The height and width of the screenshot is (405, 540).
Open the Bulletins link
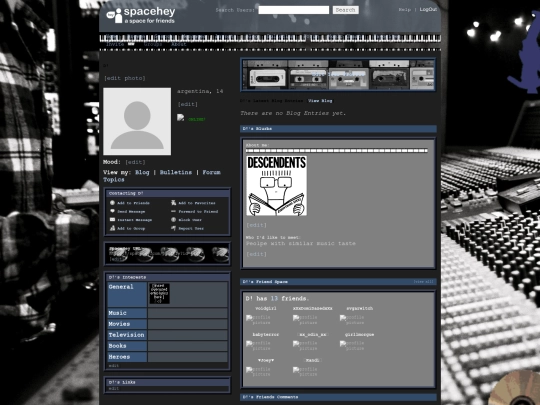point(176,173)
